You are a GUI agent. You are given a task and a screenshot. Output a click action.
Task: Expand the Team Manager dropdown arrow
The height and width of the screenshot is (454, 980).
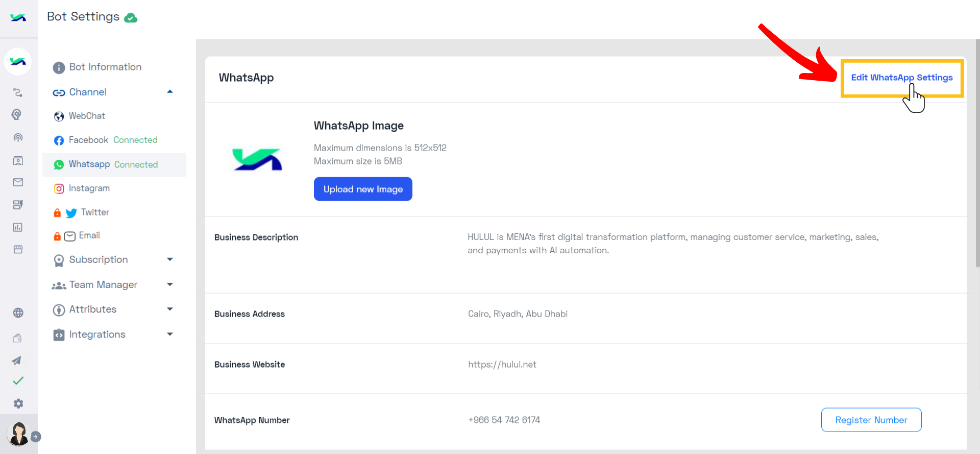tap(170, 284)
